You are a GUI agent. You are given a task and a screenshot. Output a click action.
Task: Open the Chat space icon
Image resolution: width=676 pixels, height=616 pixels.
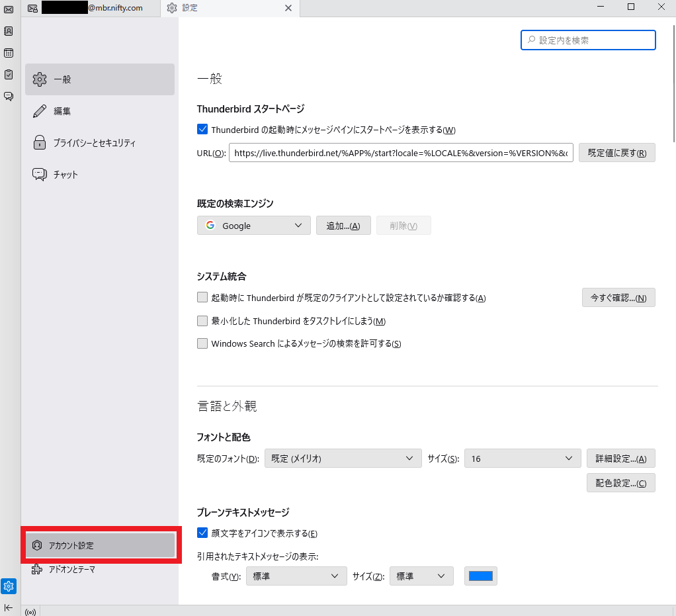pos(9,96)
